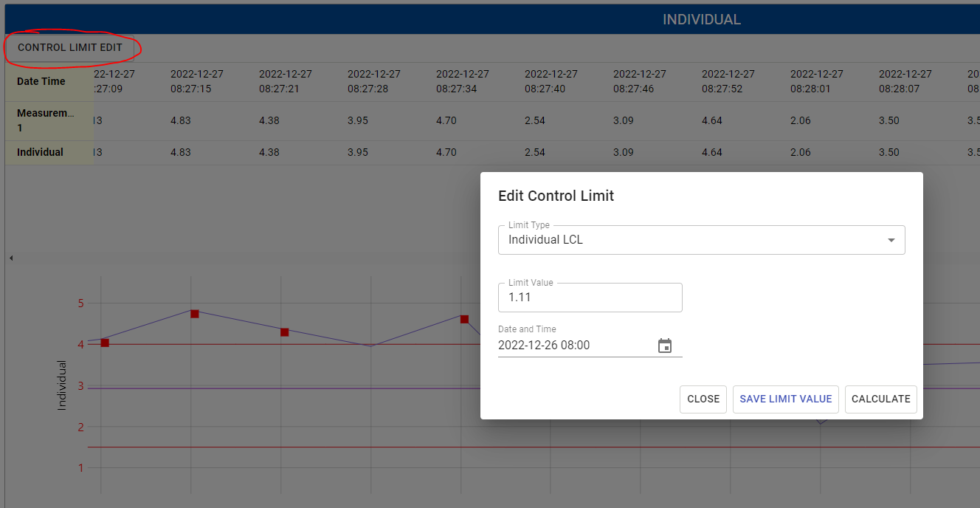Expand the Limit Type dropdown arrow

(891, 240)
